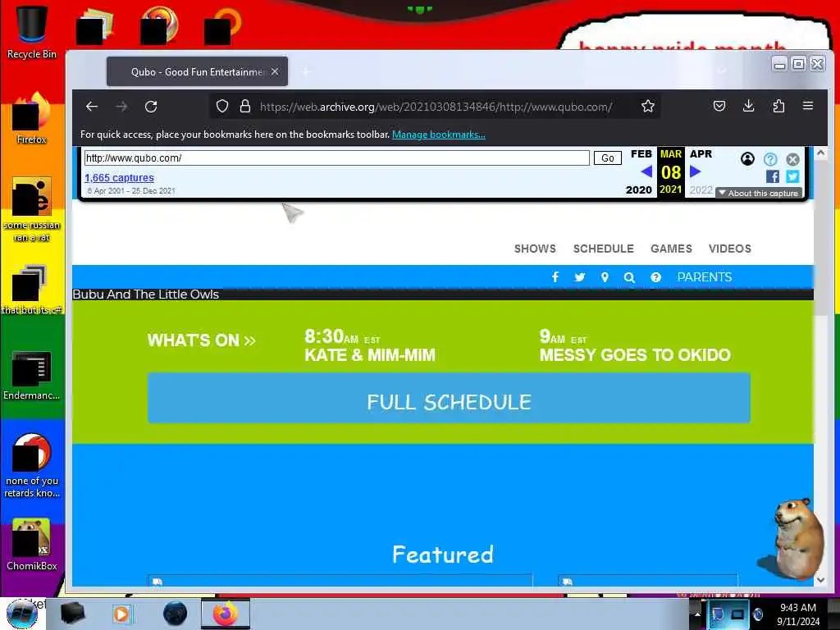Open the ChomikBox desktop icon
Viewport: 840px width, 630px height.
point(32,545)
